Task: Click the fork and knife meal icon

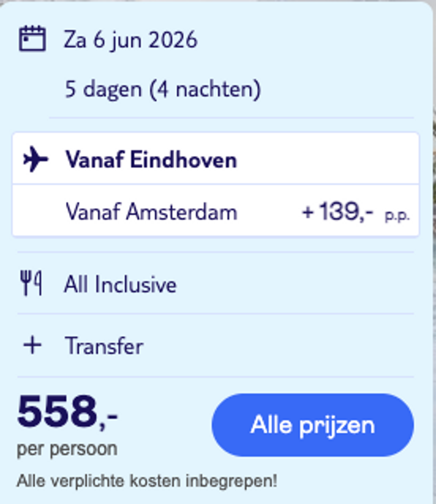Action: pyautogui.click(x=31, y=283)
